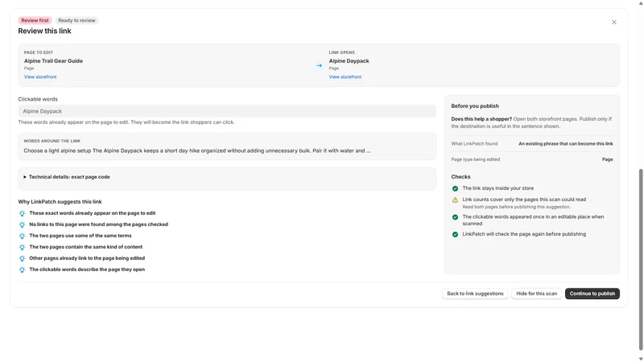Go Back to link suggestions
The width and height of the screenshot is (644, 362).
475,294
